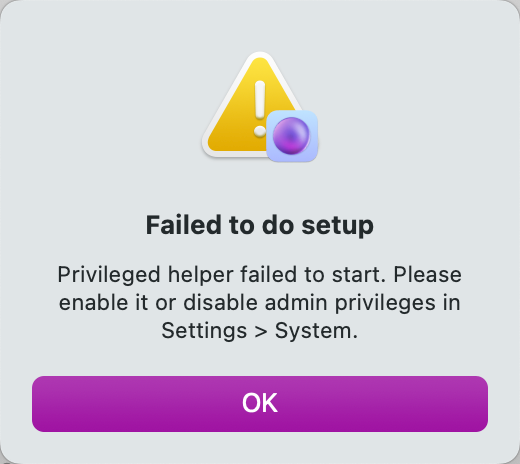
Task: Click the words "admin privileges" in the message
Action: pyautogui.click(x=350, y=303)
